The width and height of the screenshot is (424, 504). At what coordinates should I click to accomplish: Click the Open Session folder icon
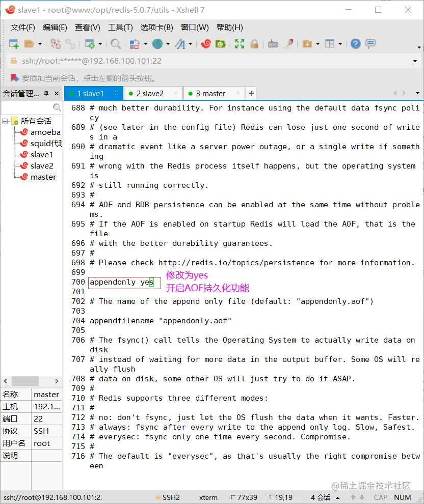pos(29,44)
